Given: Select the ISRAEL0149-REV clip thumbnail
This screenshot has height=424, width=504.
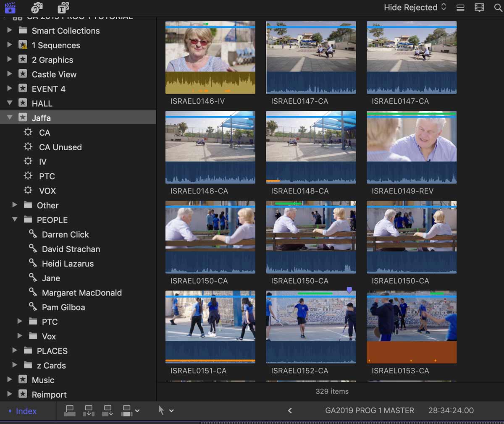Looking at the screenshot, I should (x=412, y=147).
